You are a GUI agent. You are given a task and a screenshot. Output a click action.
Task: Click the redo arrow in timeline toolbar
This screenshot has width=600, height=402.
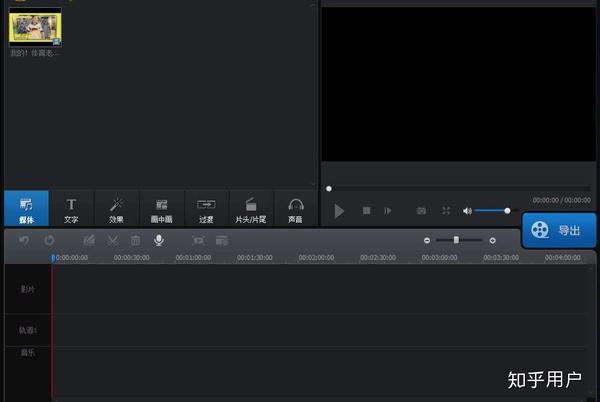(x=49, y=241)
